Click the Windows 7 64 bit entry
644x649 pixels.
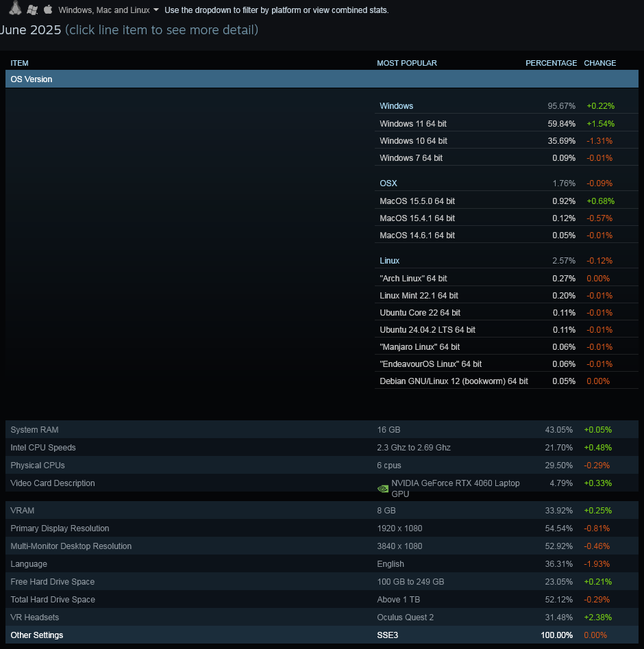[x=411, y=158]
